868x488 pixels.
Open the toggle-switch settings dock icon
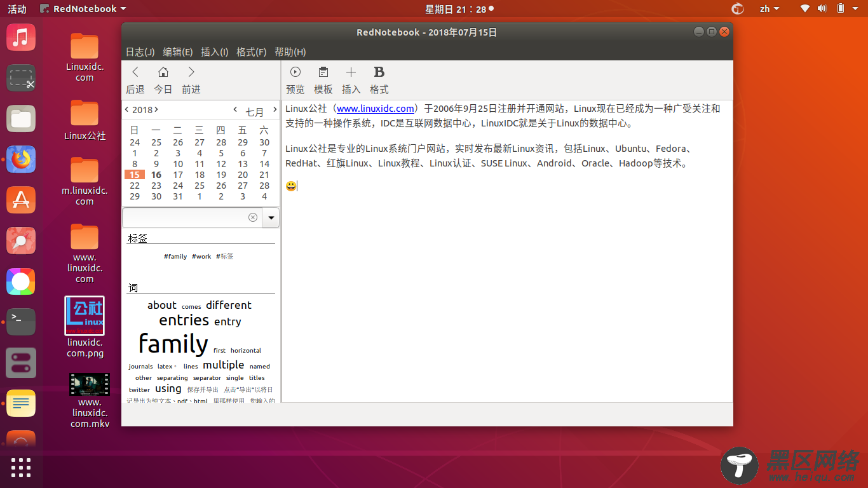21,363
